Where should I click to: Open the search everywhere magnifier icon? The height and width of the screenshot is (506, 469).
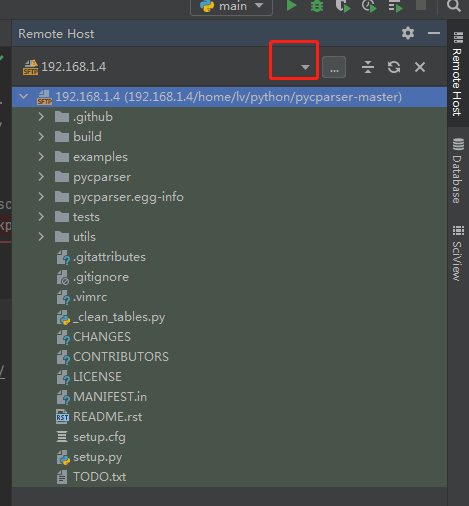[454, 6]
